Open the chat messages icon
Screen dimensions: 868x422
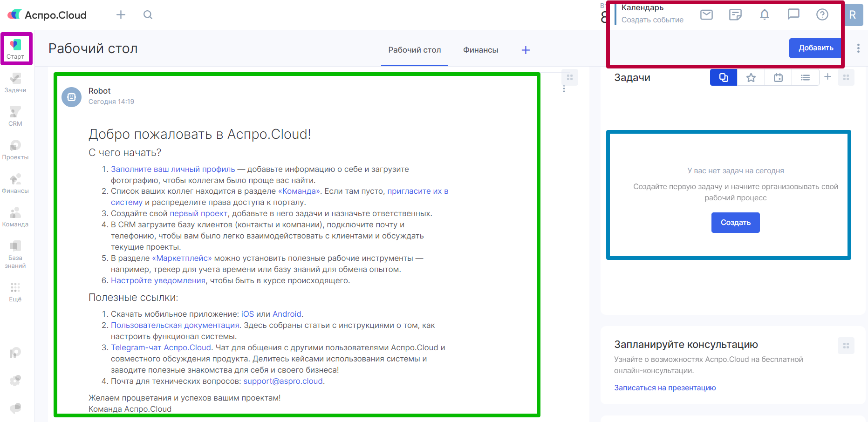point(793,14)
